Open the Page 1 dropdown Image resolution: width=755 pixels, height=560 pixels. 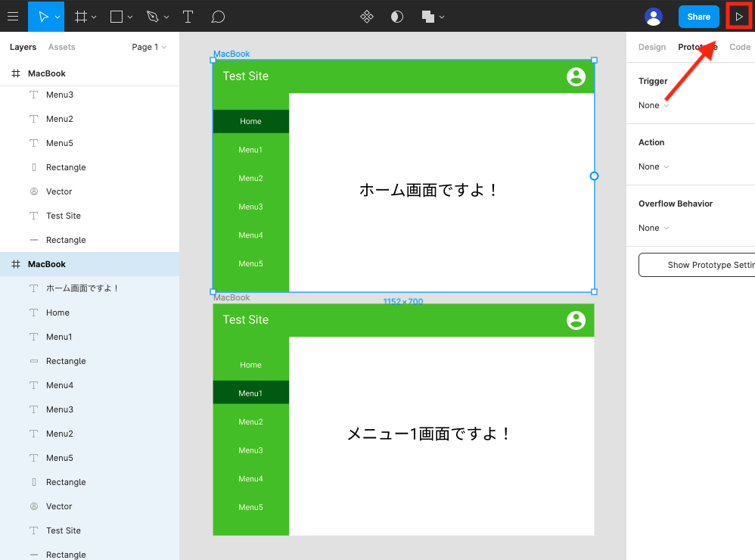click(x=149, y=47)
